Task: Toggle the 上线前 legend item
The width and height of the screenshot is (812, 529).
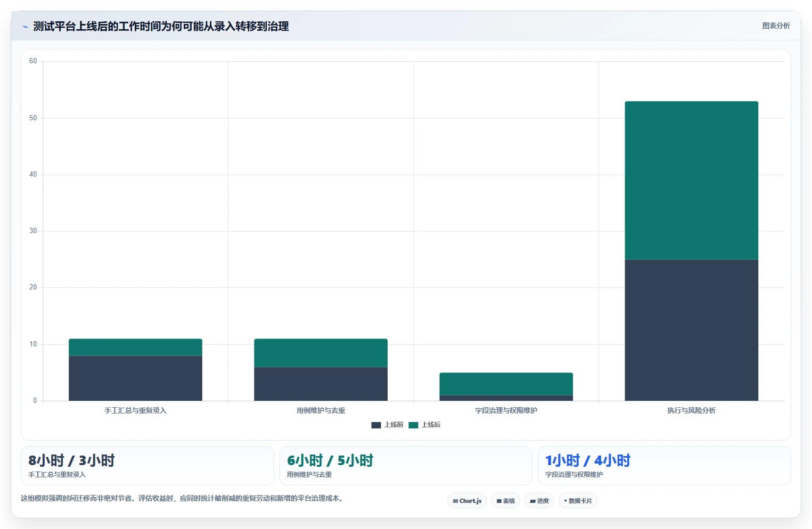Action: click(x=387, y=425)
